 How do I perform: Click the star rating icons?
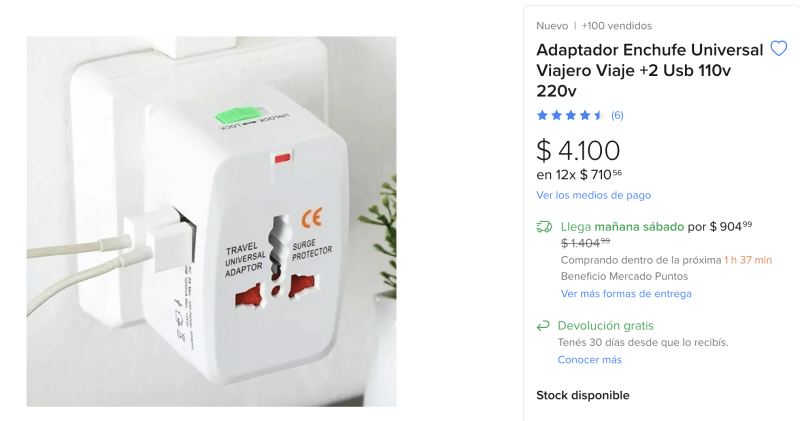[x=570, y=115]
